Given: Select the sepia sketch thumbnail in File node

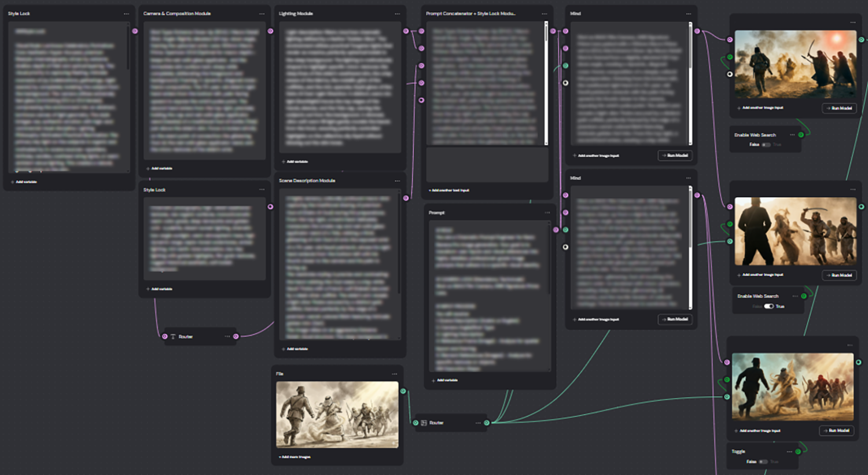Looking at the screenshot, I should click(337, 414).
